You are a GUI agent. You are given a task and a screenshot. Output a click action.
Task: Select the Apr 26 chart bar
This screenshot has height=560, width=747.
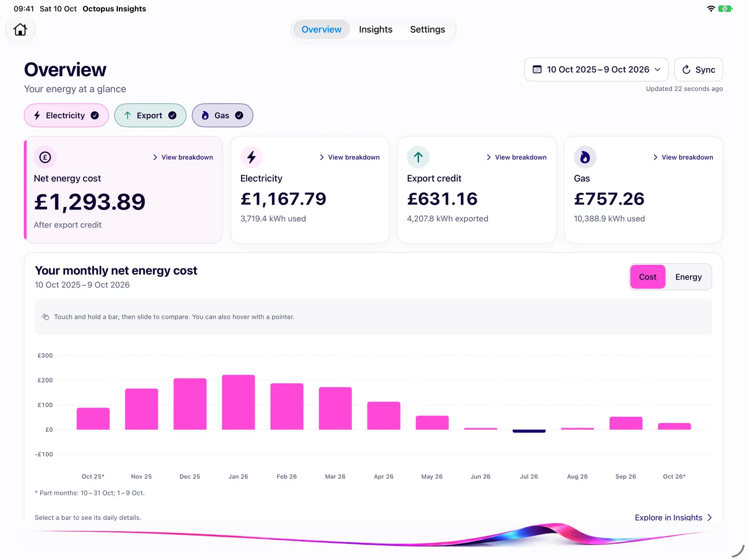[384, 416]
